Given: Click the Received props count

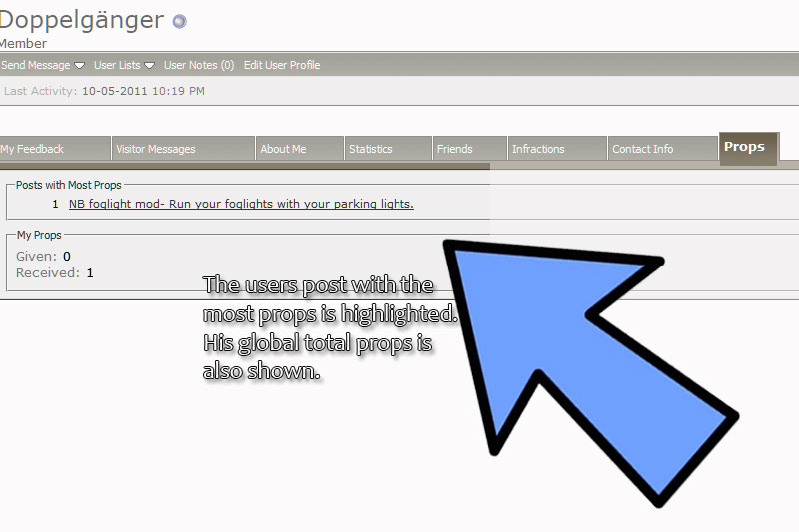Looking at the screenshot, I should point(90,272).
